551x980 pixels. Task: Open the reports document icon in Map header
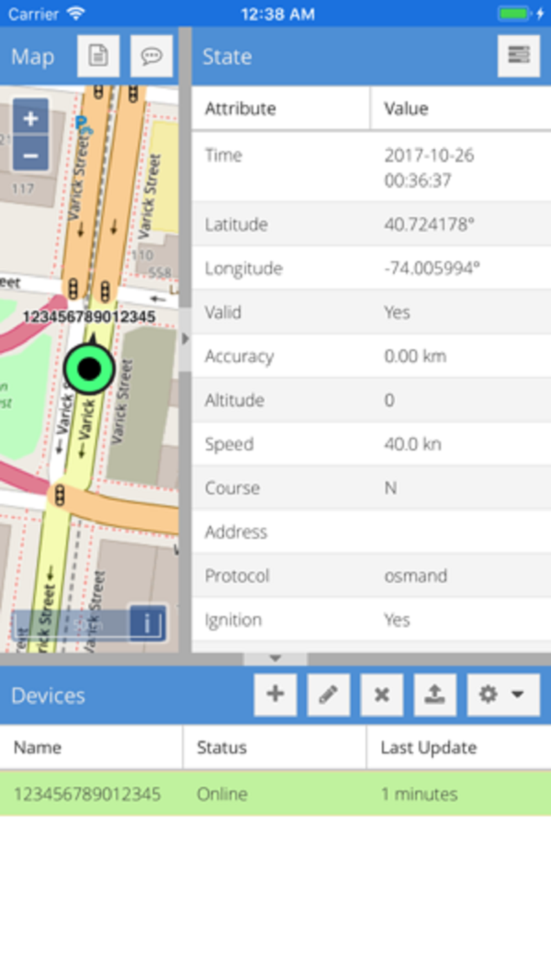(x=98, y=56)
